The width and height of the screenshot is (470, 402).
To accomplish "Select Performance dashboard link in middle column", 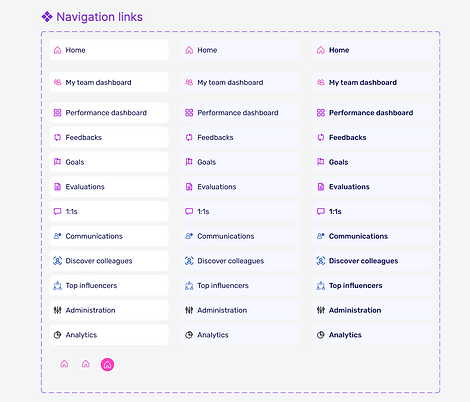I will coord(241,113).
